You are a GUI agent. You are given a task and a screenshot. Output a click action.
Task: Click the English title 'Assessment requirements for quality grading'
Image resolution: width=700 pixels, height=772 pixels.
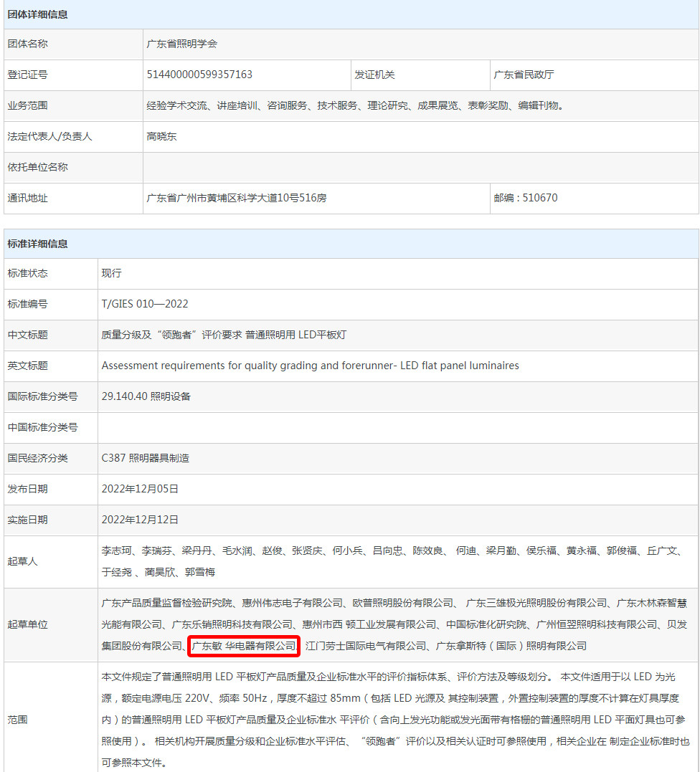(x=310, y=366)
